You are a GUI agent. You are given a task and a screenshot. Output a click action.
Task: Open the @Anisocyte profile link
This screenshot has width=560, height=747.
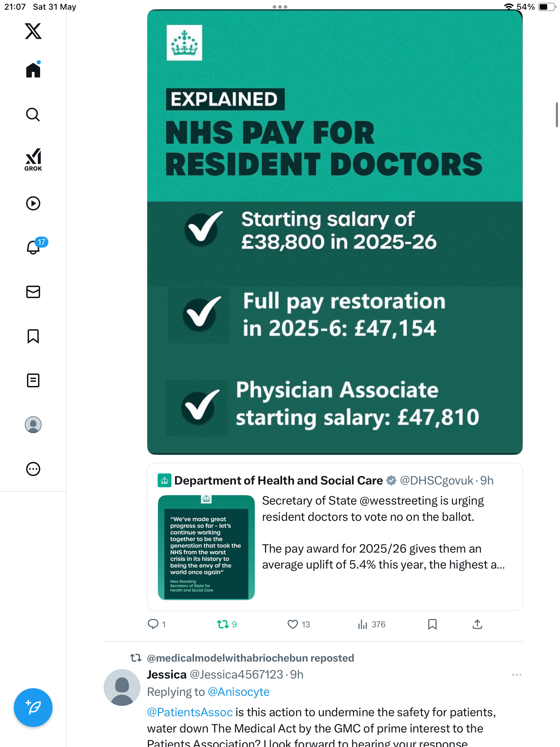tap(239, 692)
